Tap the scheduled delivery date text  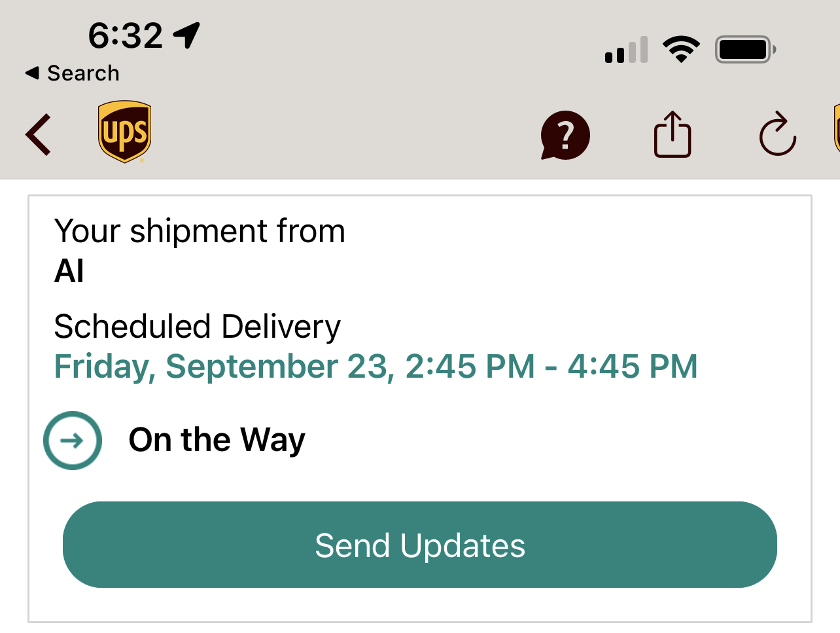(x=376, y=366)
